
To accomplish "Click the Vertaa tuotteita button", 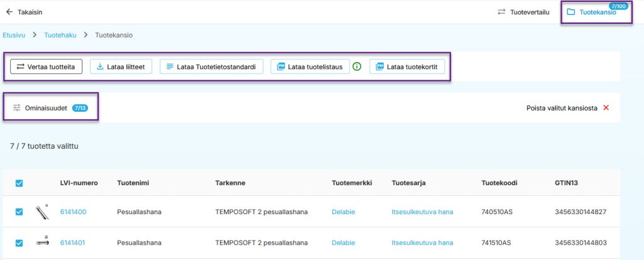I will (x=47, y=67).
